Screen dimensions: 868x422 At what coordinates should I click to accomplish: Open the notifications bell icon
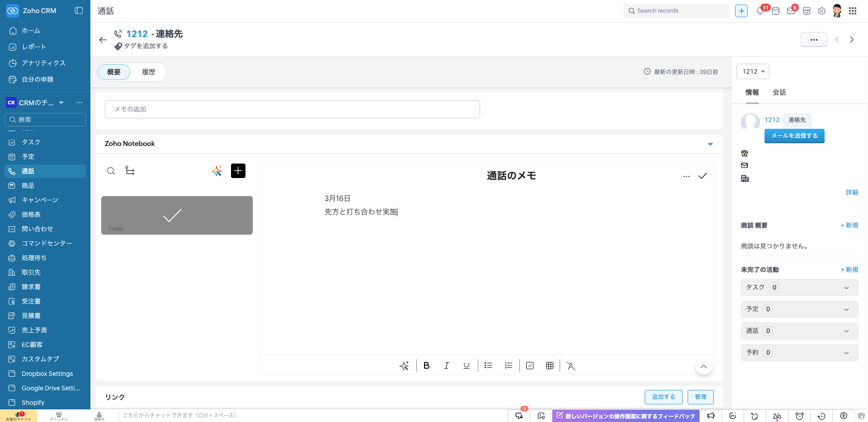click(760, 11)
